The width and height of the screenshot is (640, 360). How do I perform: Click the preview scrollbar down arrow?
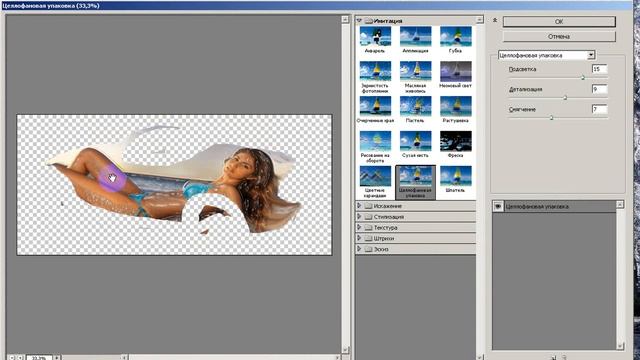[x=345, y=350]
